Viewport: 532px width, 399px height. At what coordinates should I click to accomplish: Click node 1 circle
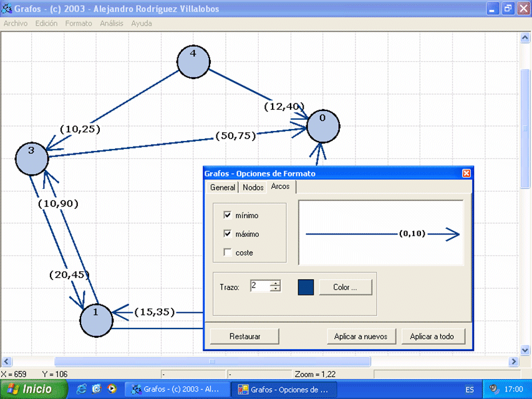(x=96, y=320)
